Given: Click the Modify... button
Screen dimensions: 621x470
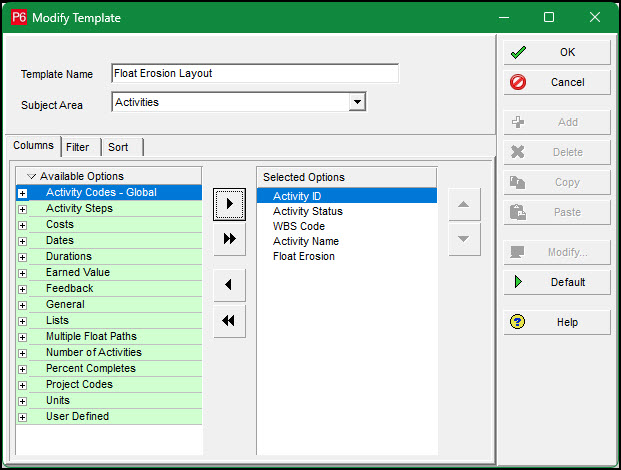Looking at the screenshot, I should [x=557, y=252].
